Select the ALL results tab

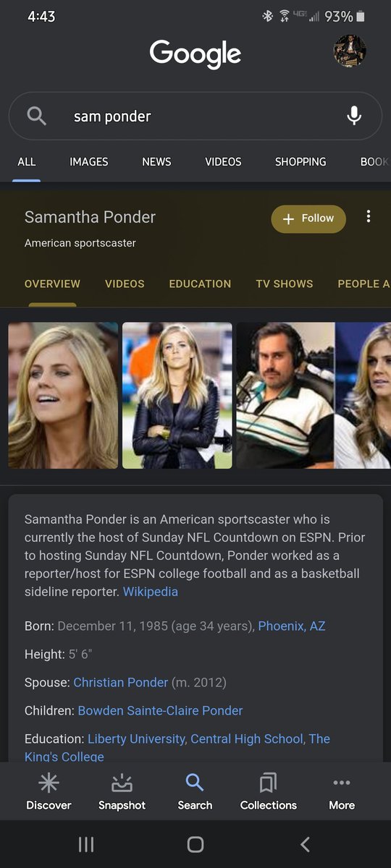[27, 162]
